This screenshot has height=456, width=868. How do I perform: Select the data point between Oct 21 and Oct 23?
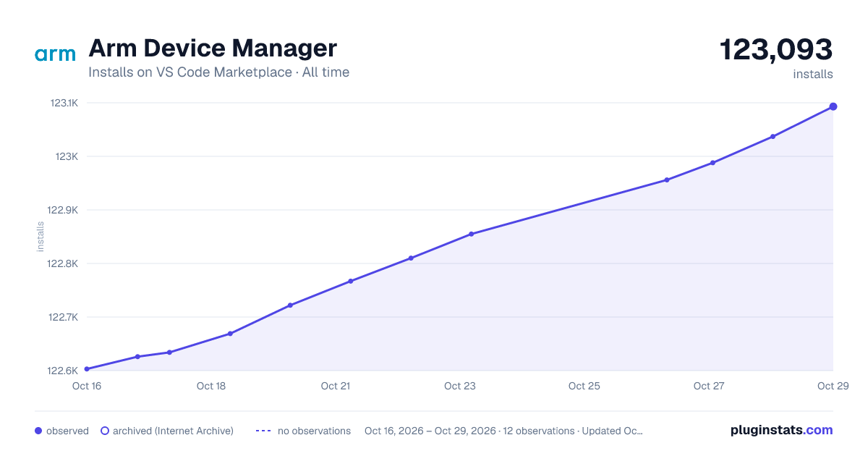[x=411, y=258]
